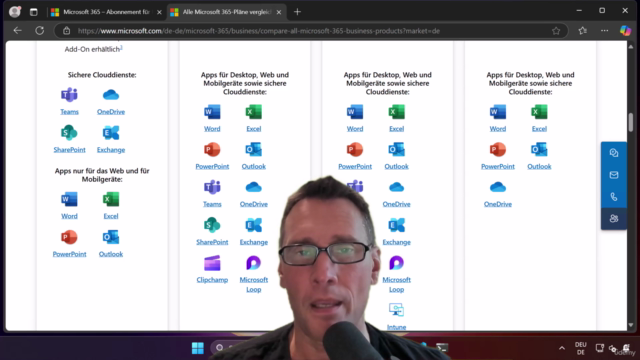The width and height of the screenshot is (640, 360).
Task: Open people icon in side contact panel
Action: click(614, 219)
